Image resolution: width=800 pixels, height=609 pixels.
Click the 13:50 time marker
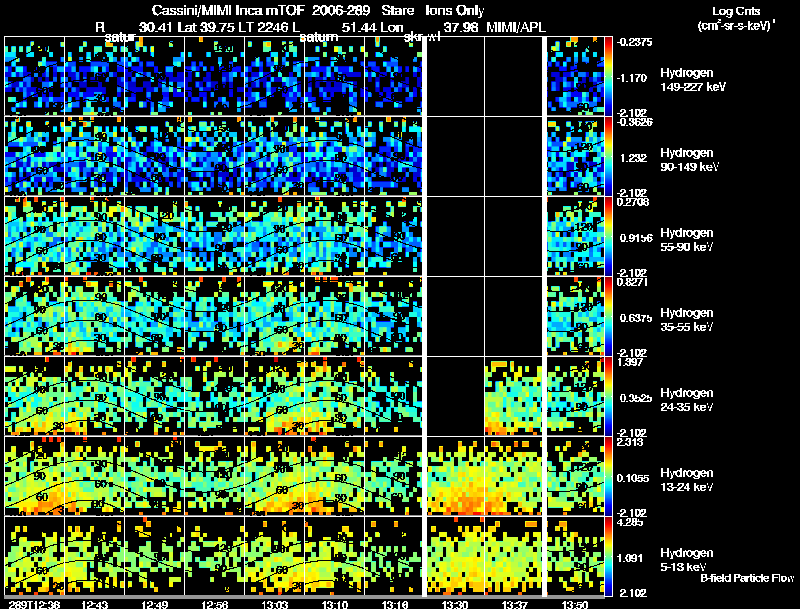575,603
